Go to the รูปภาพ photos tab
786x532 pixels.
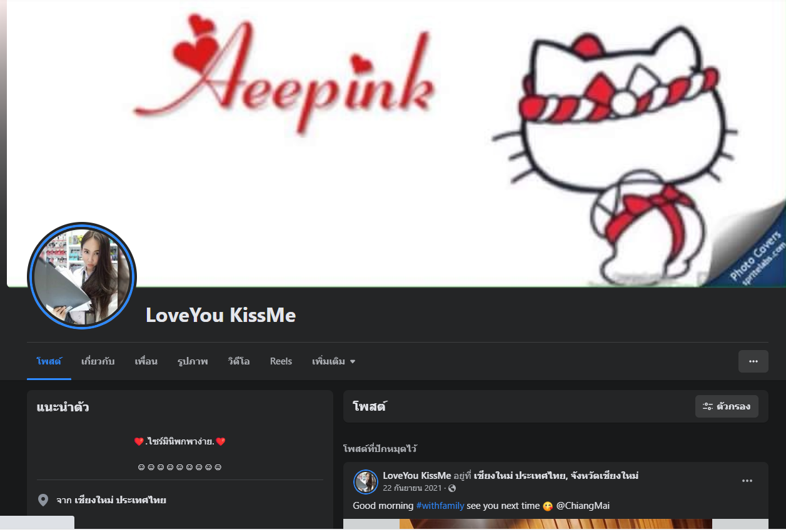coord(193,361)
